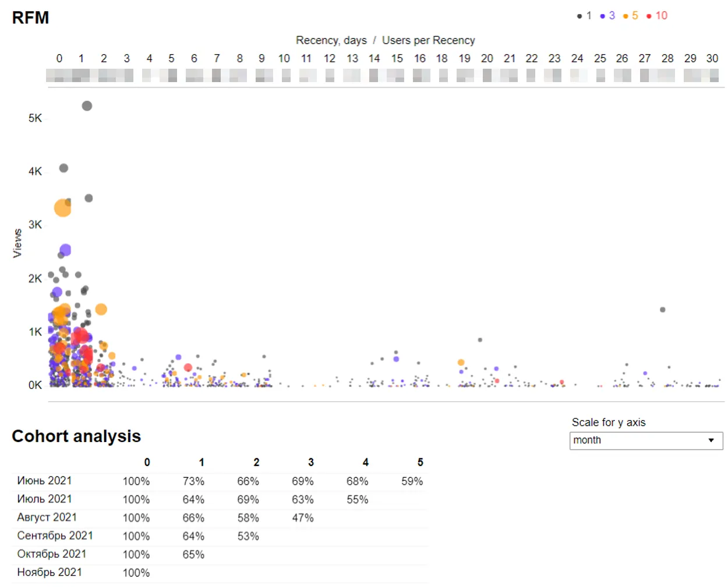Select the orange legend item labeled 5
Viewport: 728px width, 587px height.
pos(631,16)
